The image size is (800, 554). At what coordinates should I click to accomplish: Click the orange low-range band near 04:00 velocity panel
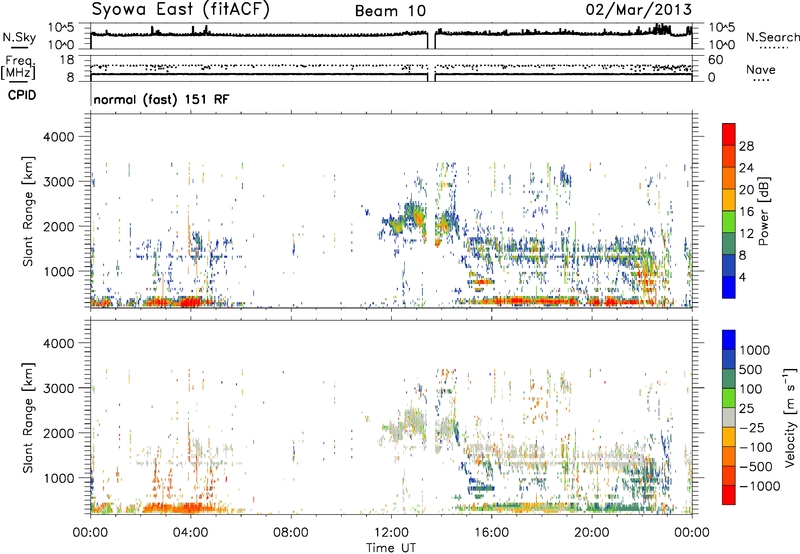coord(186,508)
